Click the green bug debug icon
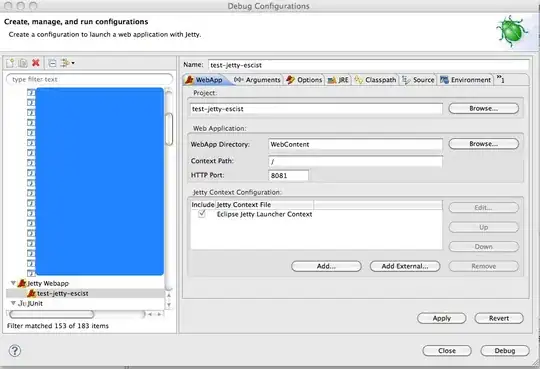This screenshot has width=540, height=369. click(x=511, y=31)
